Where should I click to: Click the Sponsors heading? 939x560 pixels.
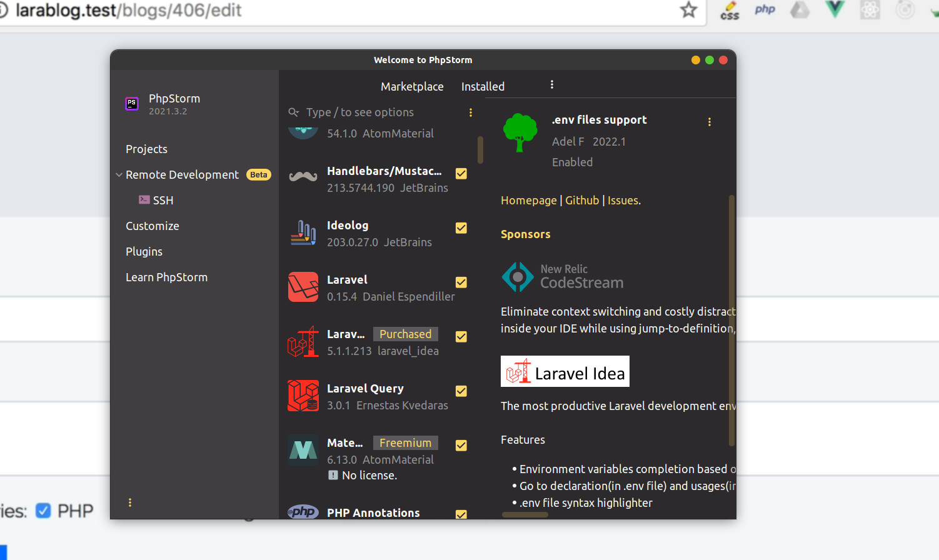pyautogui.click(x=526, y=234)
